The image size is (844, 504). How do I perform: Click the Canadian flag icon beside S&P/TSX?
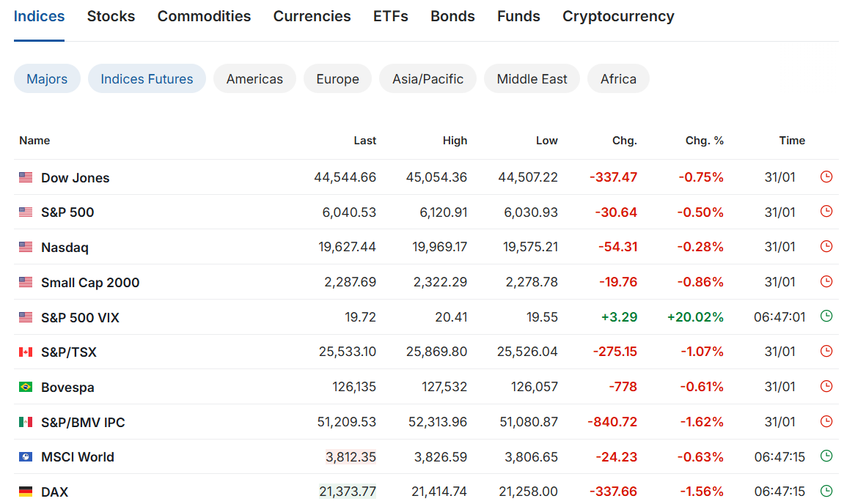point(26,352)
